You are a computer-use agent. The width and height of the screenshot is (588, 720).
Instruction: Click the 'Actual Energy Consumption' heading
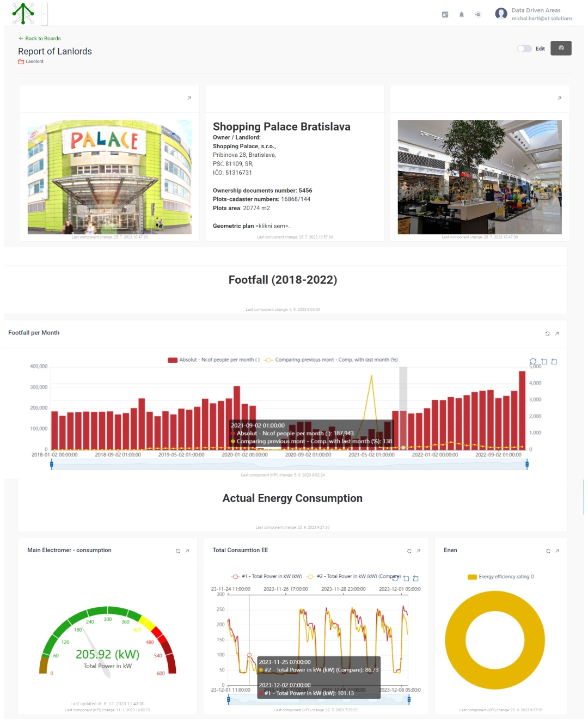pyautogui.click(x=292, y=498)
